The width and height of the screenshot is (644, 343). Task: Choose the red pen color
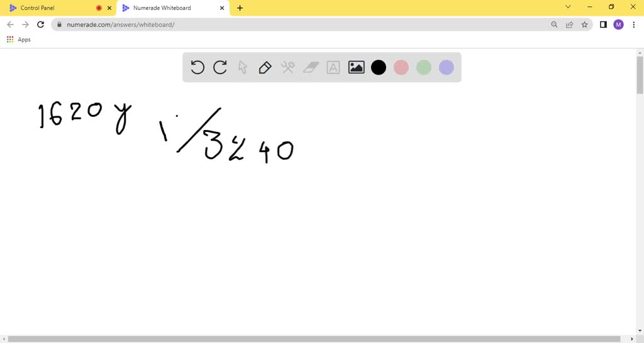(x=401, y=67)
